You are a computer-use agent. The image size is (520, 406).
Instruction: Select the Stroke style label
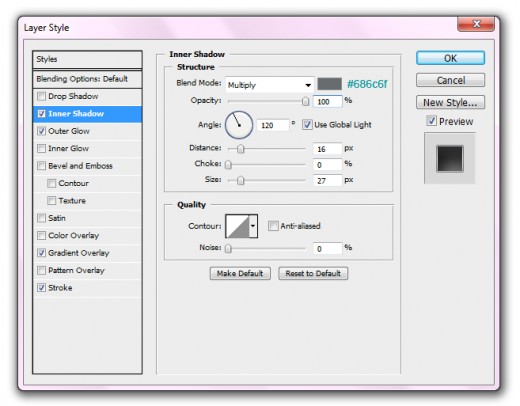click(x=60, y=288)
